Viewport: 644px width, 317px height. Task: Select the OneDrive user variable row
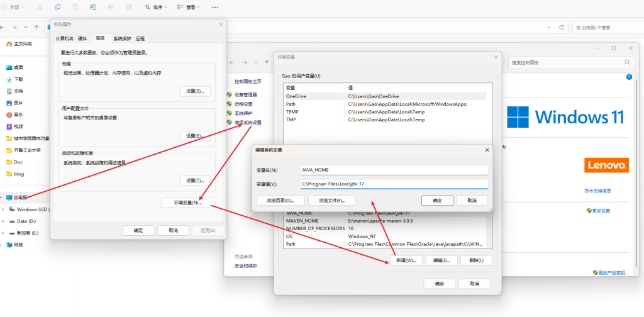coord(385,96)
